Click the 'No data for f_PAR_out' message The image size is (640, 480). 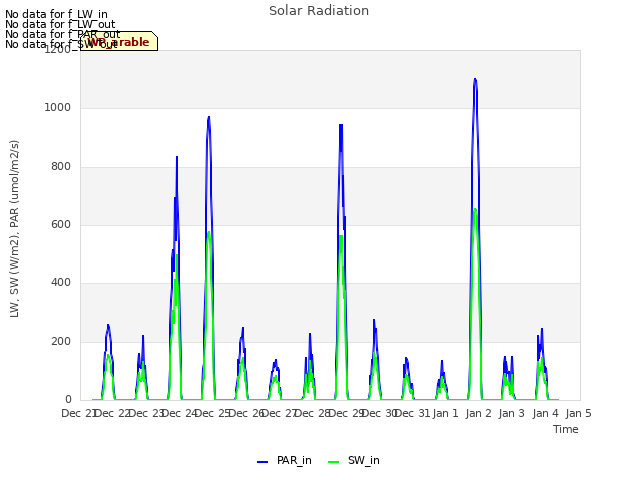click(x=63, y=34)
